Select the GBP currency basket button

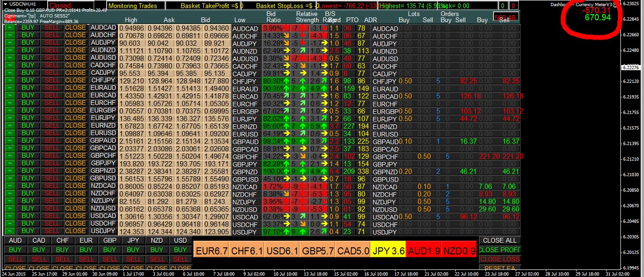click(x=110, y=240)
